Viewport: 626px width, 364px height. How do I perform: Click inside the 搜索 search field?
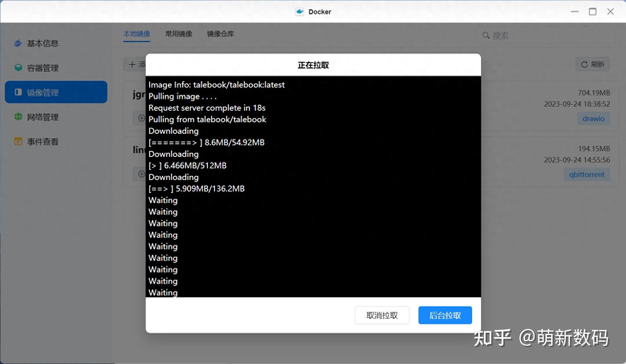coord(529,35)
